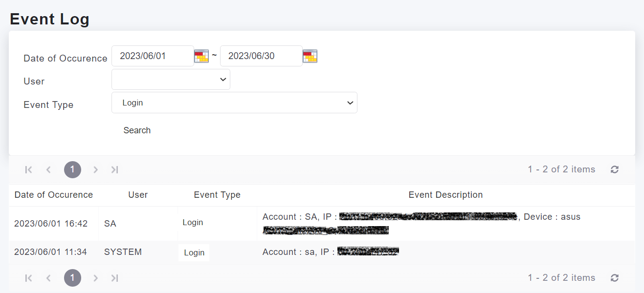Click the Search button
644x293 pixels.
137,130
